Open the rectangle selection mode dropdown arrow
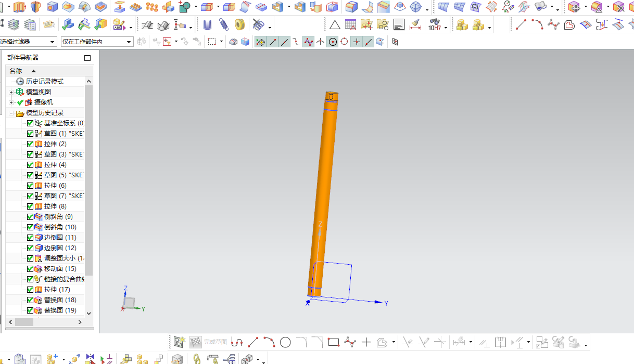The width and height of the screenshot is (634, 364). click(221, 42)
